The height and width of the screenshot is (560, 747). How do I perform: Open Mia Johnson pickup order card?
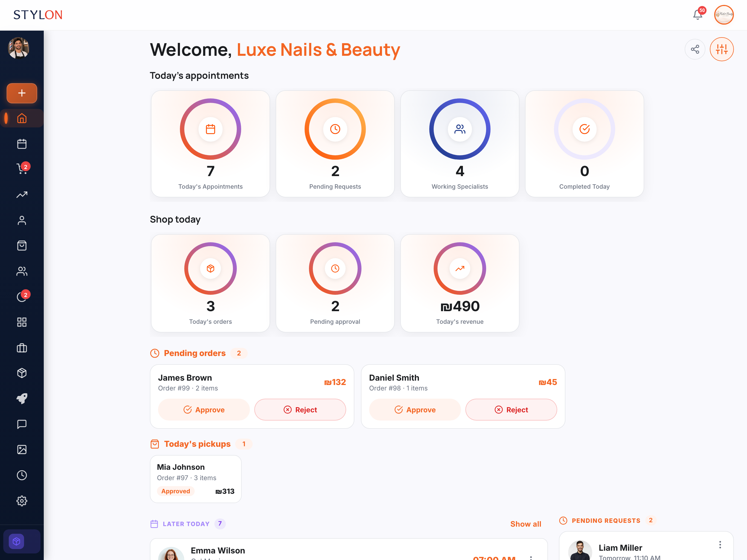(196, 479)
